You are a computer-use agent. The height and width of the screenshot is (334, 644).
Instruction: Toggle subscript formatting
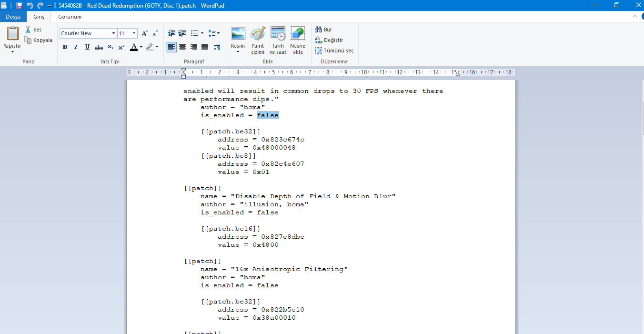click(x=111, y=47)
